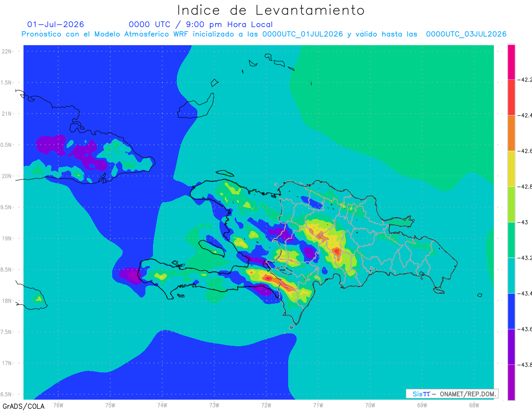Select the green legend swatch below -43
532x411 pixels.
point(511,240)
